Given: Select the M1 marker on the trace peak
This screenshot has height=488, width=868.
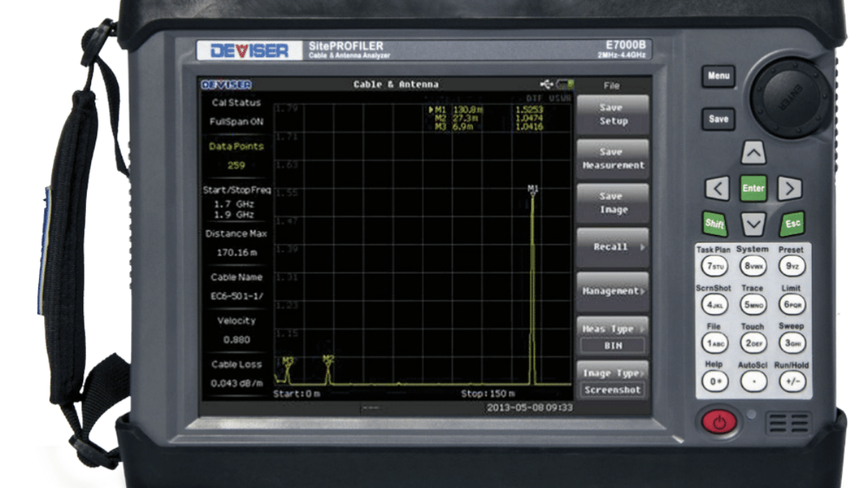Looking at the screenshot, I should pyautogui.click(x=533, y=189).
